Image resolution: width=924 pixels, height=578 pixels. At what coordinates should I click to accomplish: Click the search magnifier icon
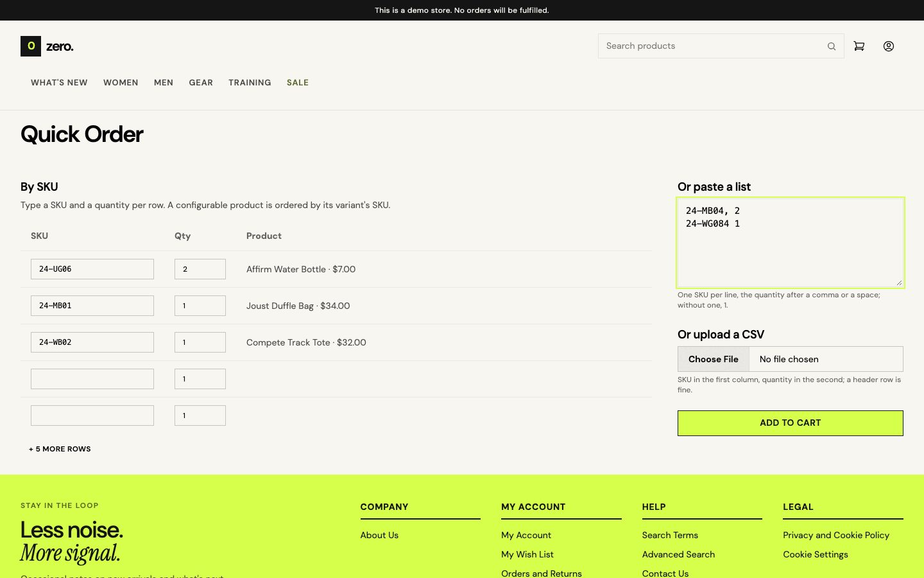(x=832, y=46)
